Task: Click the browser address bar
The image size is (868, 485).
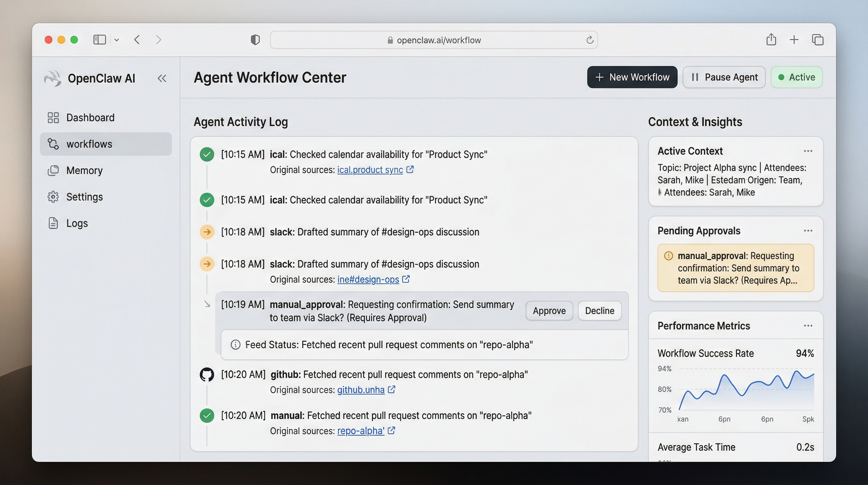Action: [x=434, y=40]
